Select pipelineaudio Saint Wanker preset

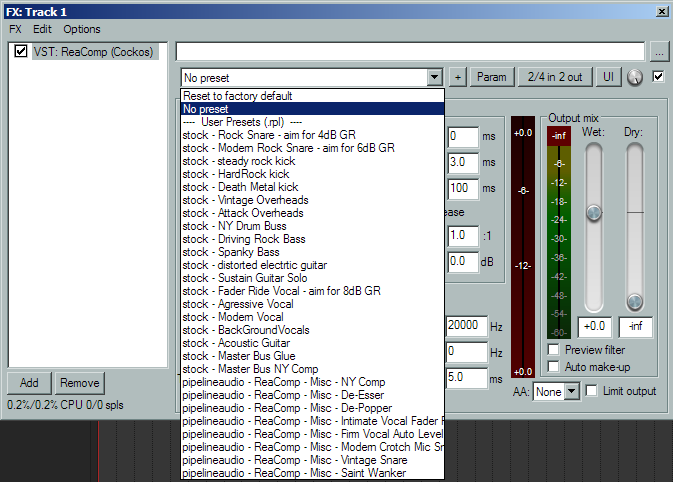point(312,473)
